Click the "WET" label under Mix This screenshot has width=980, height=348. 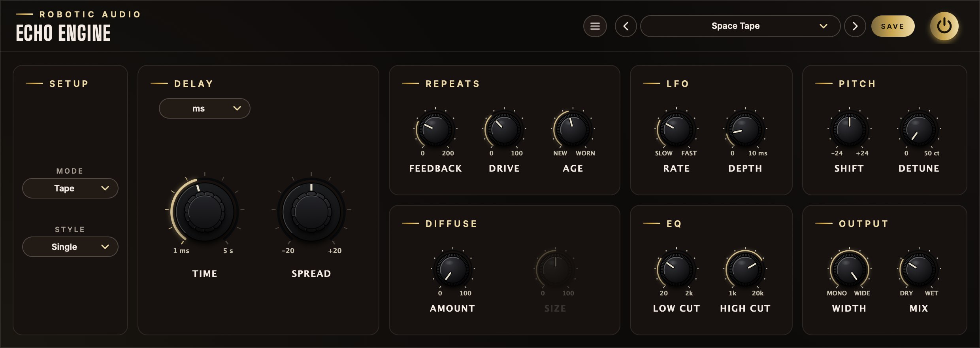click(931, 293)
